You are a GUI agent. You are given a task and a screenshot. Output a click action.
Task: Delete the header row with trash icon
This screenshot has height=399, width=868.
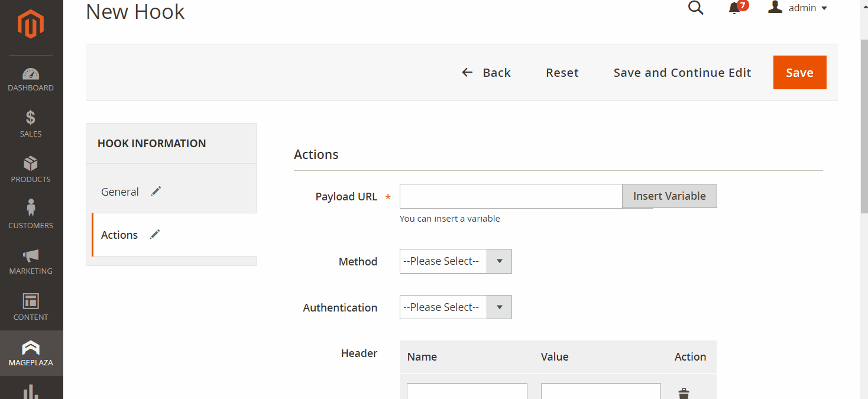tap(684, 393)
